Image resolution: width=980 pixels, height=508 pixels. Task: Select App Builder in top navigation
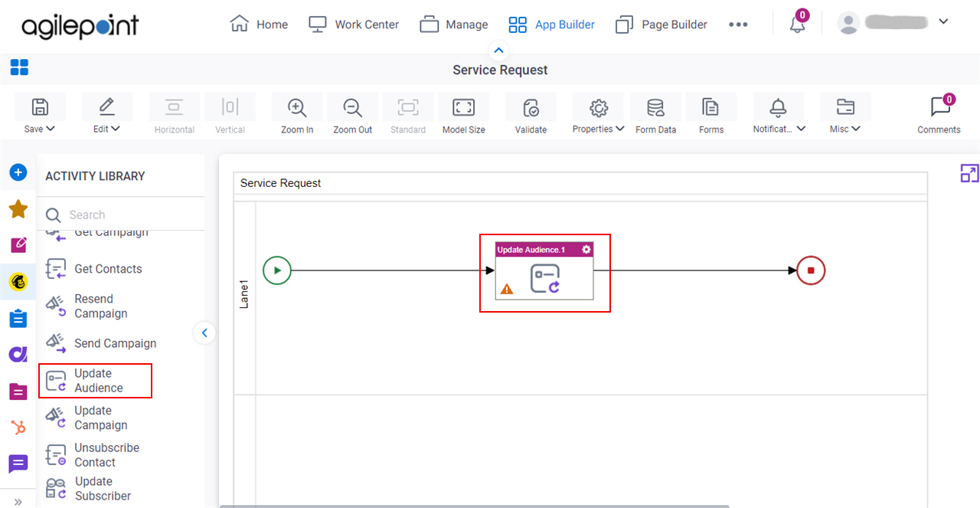coord(551,25)
